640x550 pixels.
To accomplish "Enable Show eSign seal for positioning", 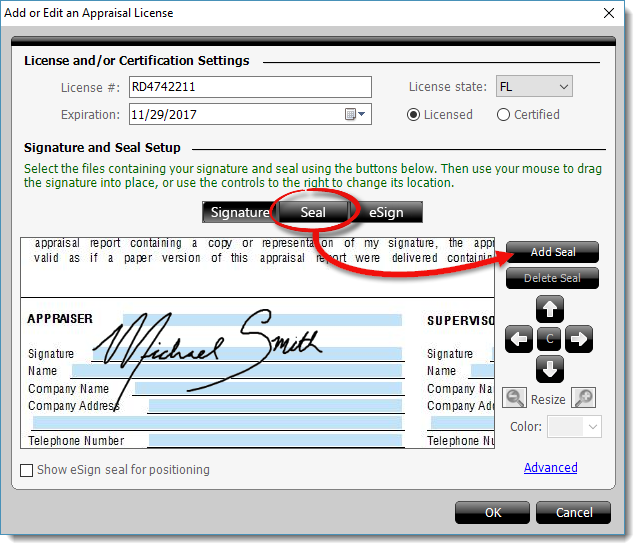I will (27, 470).
